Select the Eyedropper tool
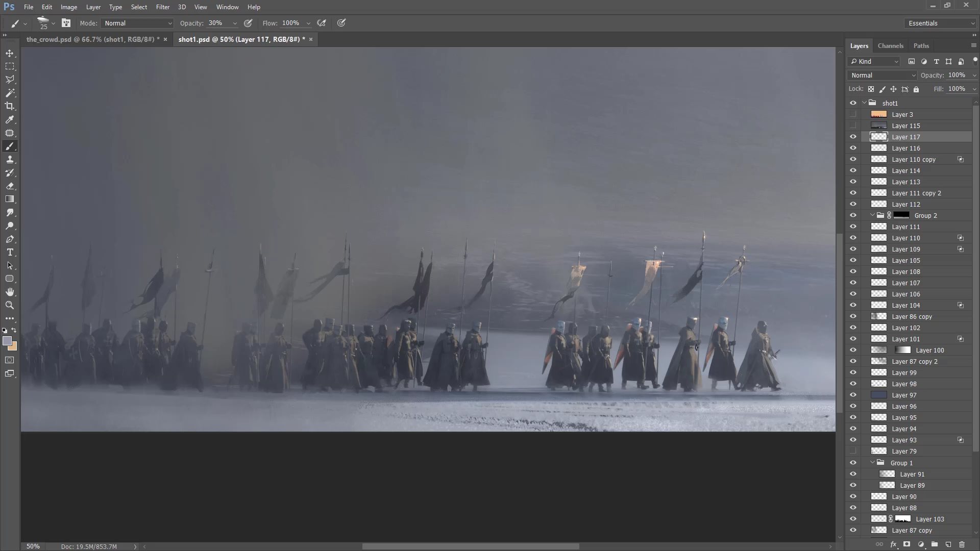 [x=10, y=119]
